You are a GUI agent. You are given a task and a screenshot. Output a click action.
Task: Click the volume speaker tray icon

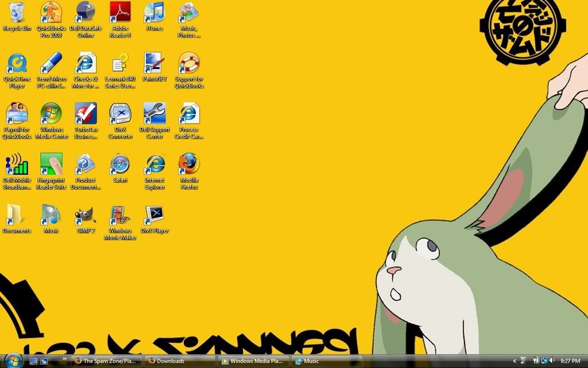552,361
